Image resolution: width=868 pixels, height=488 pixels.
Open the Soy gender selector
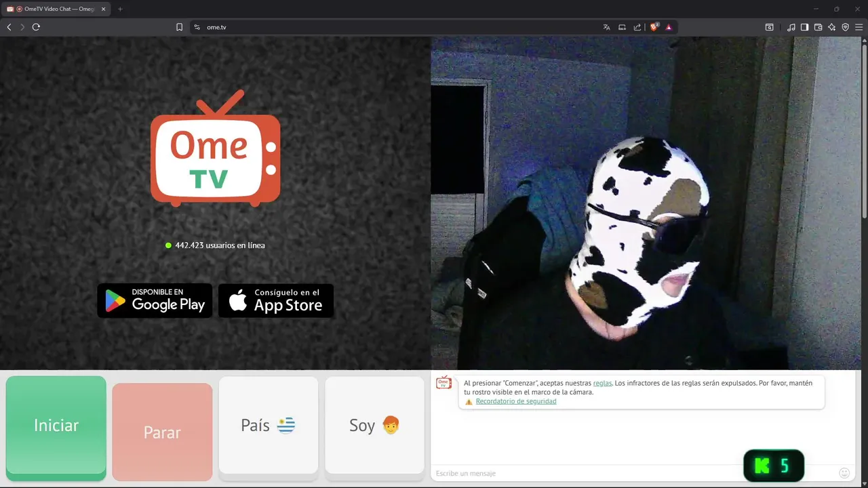coord(374,425)
